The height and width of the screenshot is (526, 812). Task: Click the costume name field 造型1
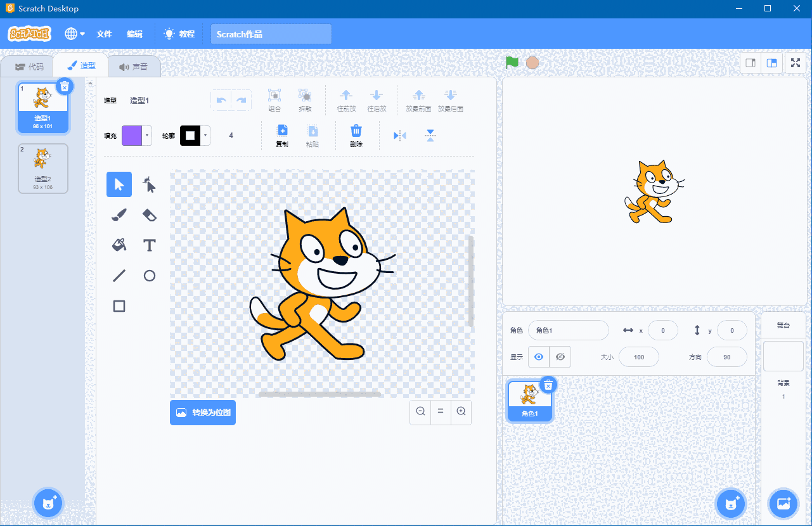[163, 100]
